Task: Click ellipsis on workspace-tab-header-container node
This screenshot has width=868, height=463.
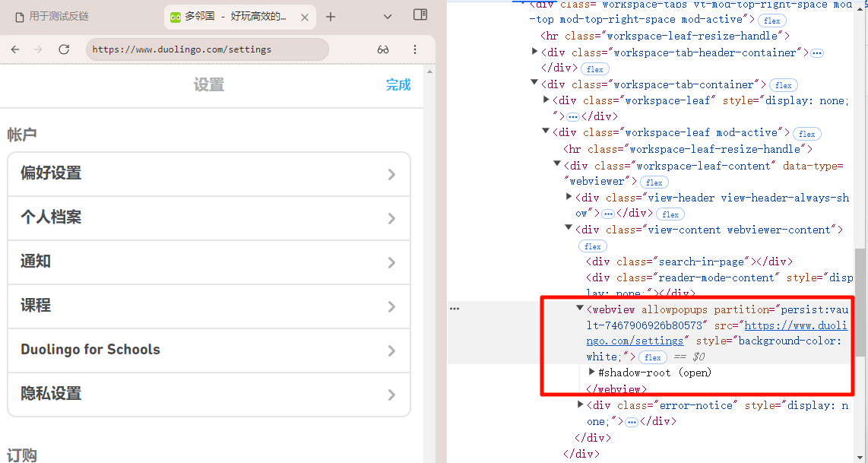Action: [817, 53]
